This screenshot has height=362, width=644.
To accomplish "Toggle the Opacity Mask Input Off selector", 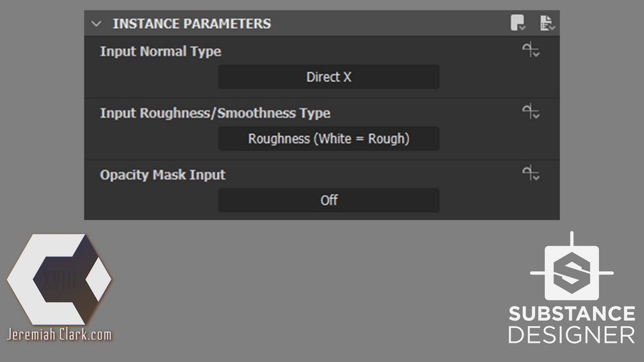I will pos(329,200).
